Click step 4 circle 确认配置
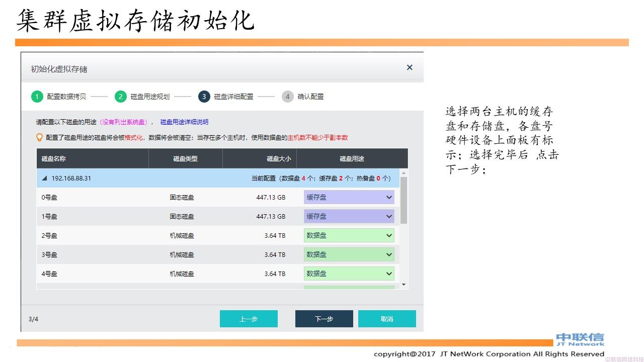The image size is (644, 362). (x=288, y=97)
